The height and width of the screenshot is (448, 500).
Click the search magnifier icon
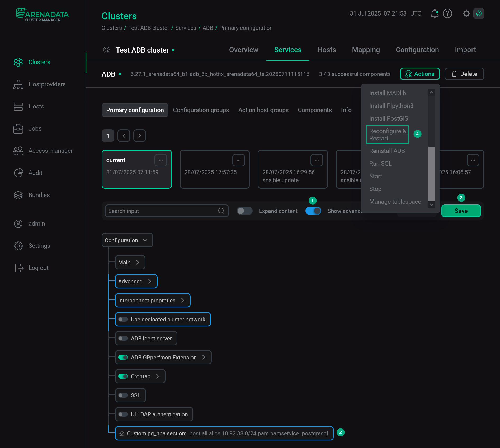pos(221,211)
